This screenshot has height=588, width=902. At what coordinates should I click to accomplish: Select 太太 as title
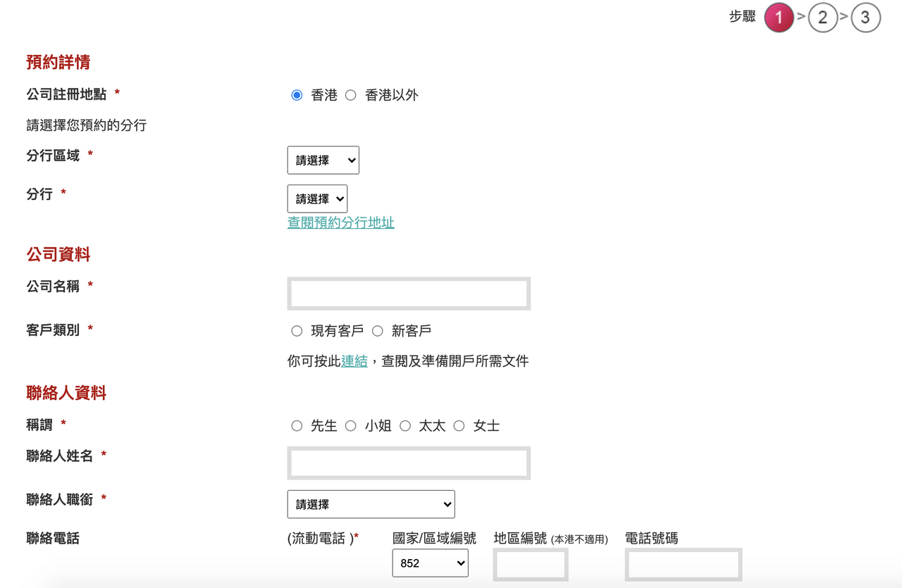click(x=405, y=426)
